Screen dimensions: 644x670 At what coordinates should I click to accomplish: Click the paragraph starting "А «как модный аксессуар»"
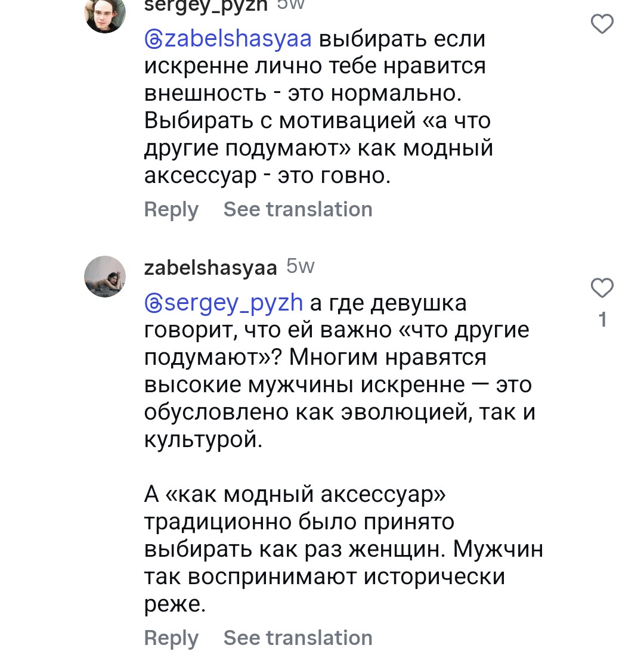(295, 495)
